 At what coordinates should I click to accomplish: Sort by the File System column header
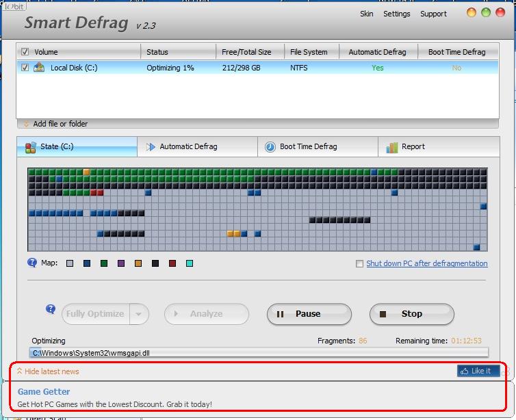311,51
